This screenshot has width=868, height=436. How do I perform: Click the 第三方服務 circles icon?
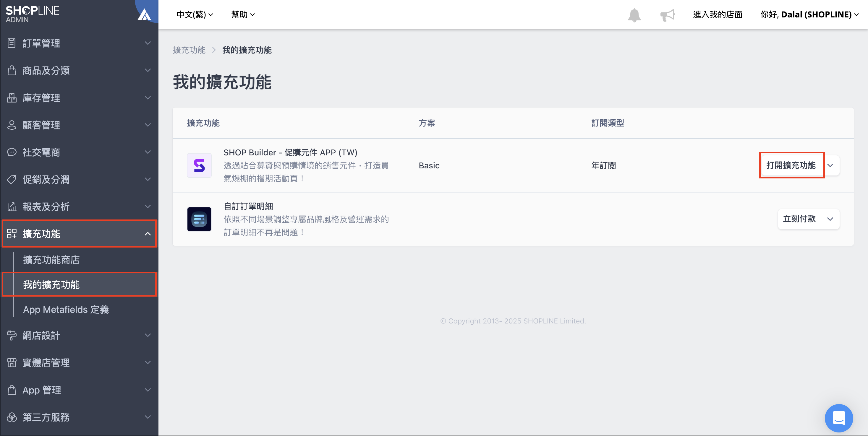(12, 417)
